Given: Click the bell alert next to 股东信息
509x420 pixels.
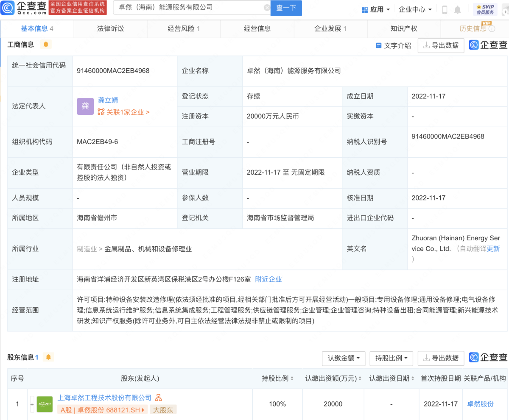Looking at the screenshot, I should coord(48,357).
